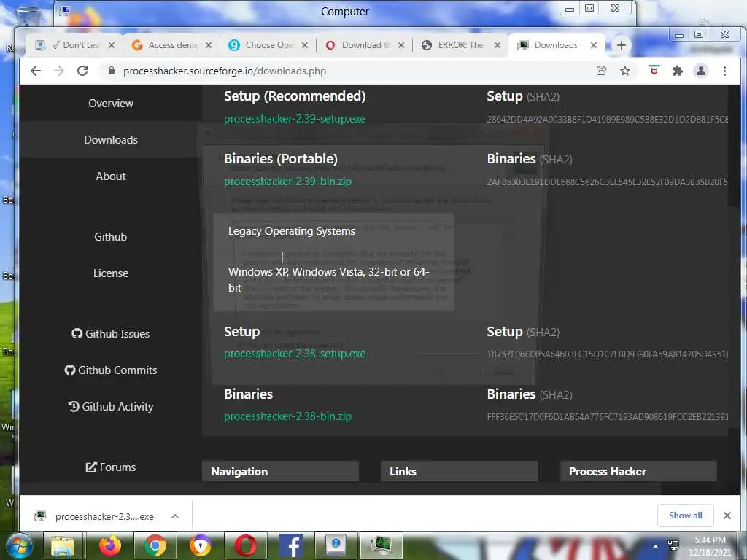Open Github in the sidebar
Screen dimensions: 747x560
click(x=111, y=237)
